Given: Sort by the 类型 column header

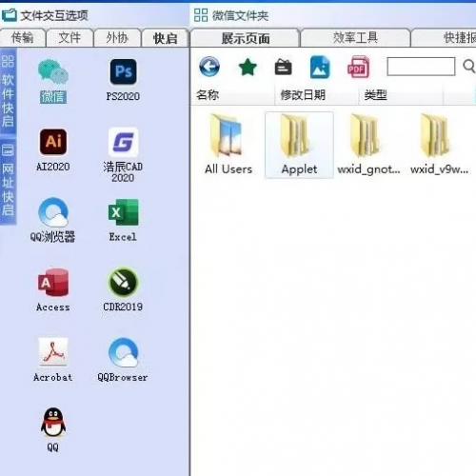Looking at the screenshot, I should pyautogui.click(x=401, y=95).
